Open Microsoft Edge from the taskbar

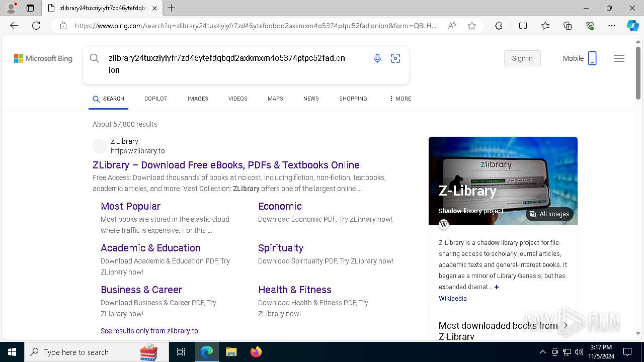pos(207,352)
